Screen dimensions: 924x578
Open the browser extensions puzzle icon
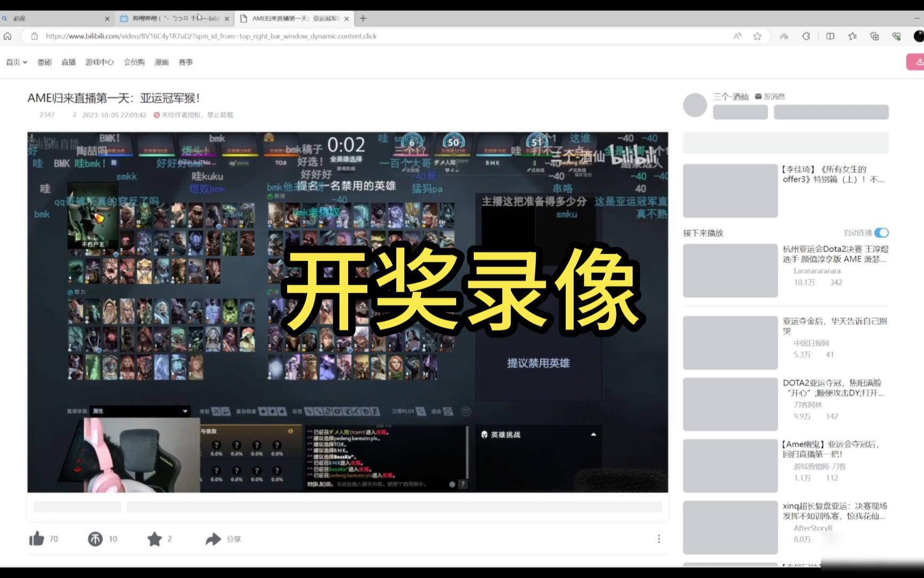coord(806,36)
